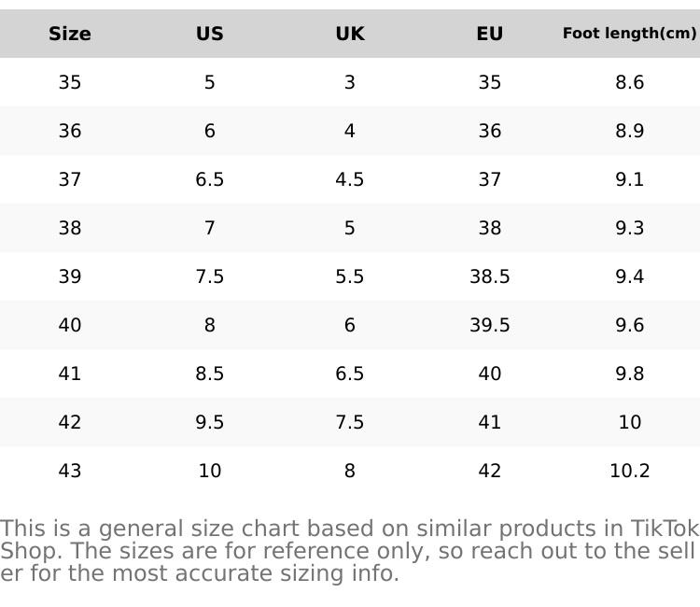Click the Size column header
700x607 pixels.
point(70,35)
